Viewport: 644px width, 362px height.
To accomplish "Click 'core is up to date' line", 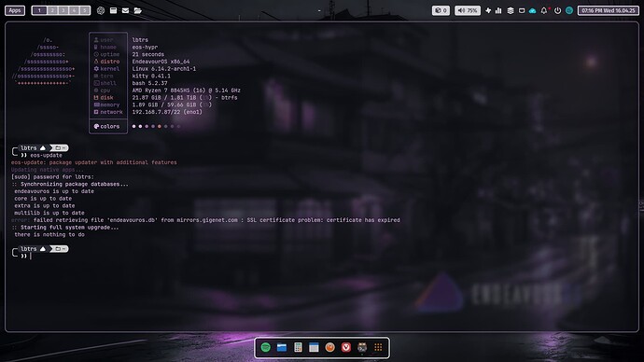I will (43, 198).
